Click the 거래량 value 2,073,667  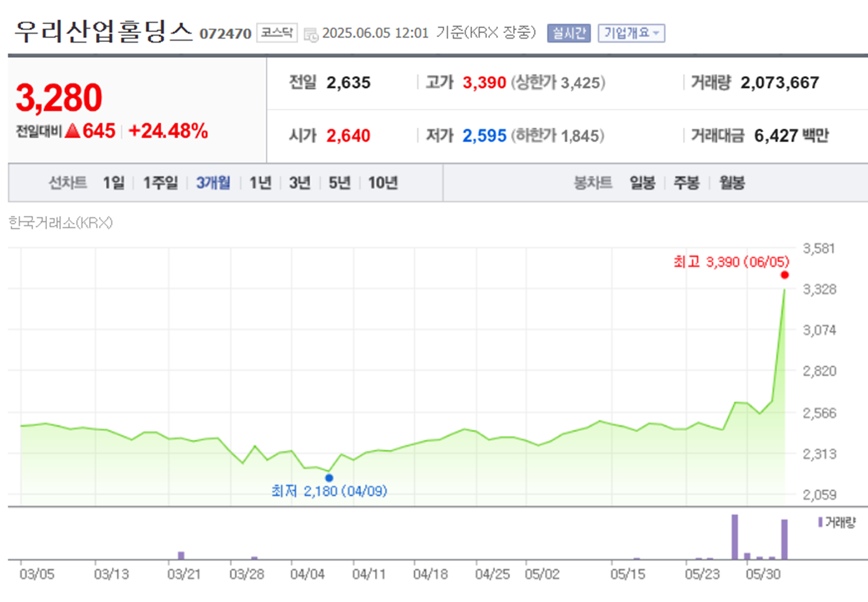780,83
